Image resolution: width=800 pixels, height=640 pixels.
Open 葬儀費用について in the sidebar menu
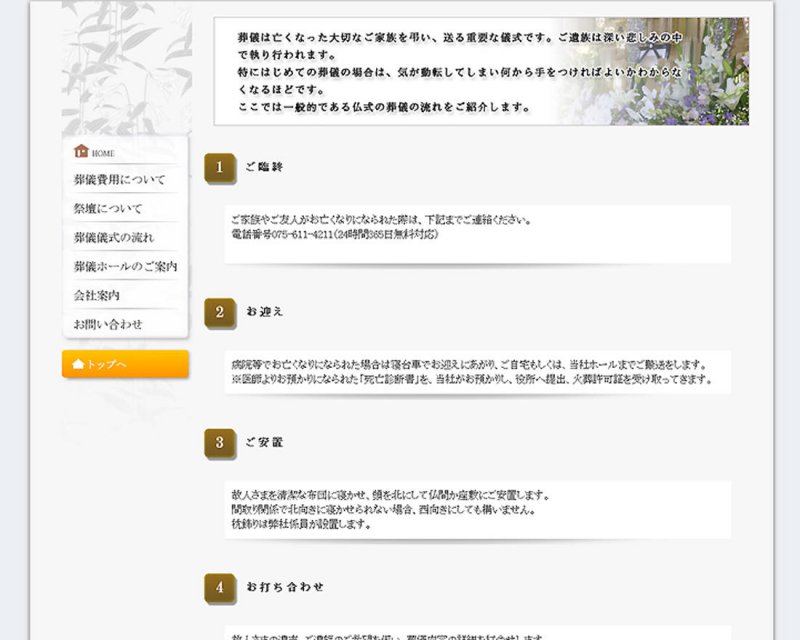tap(119, 180)
